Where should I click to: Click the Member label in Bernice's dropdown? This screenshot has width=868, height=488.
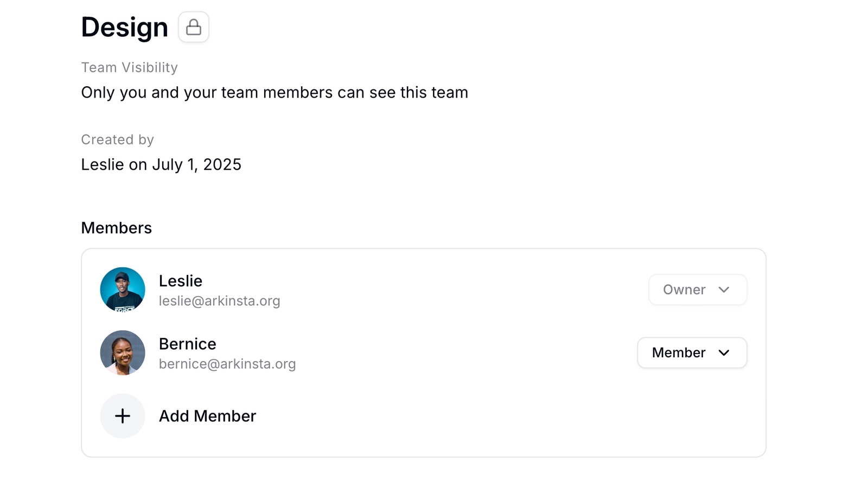tap(679, 352)
